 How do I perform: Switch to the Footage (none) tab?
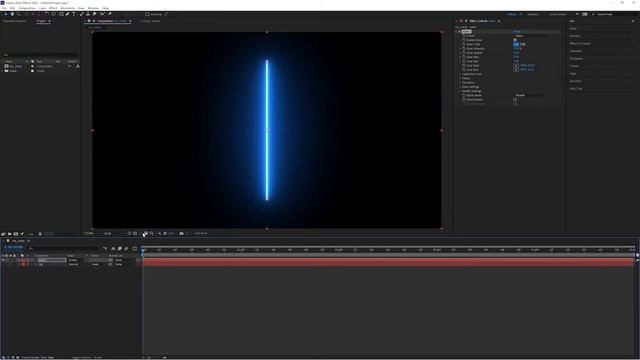point(150,21)
